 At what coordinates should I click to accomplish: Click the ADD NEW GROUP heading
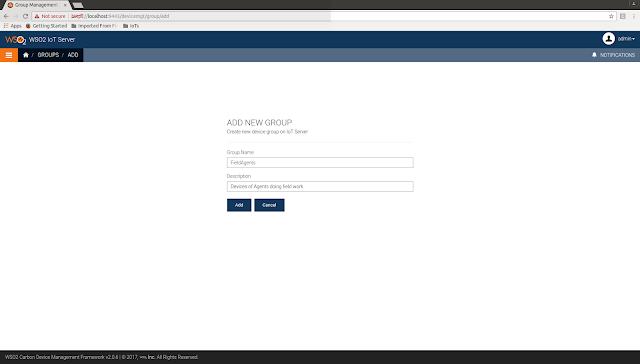[x=259, y=122]
